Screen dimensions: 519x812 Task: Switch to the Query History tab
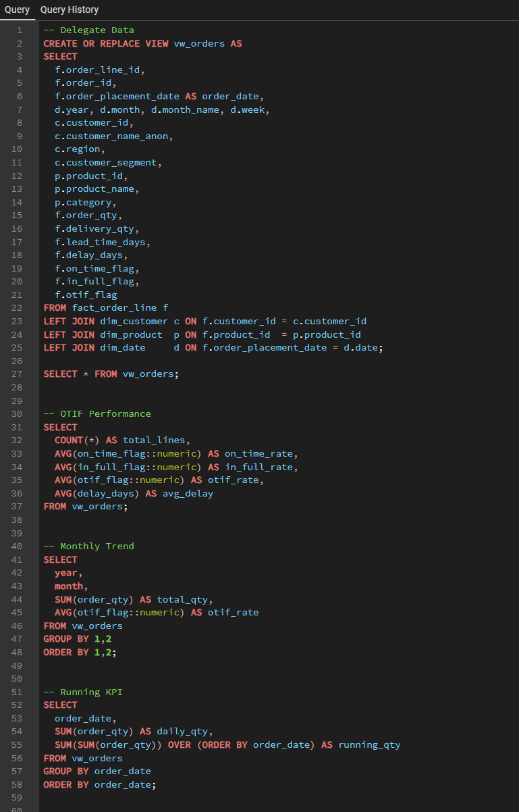[69, 9]
